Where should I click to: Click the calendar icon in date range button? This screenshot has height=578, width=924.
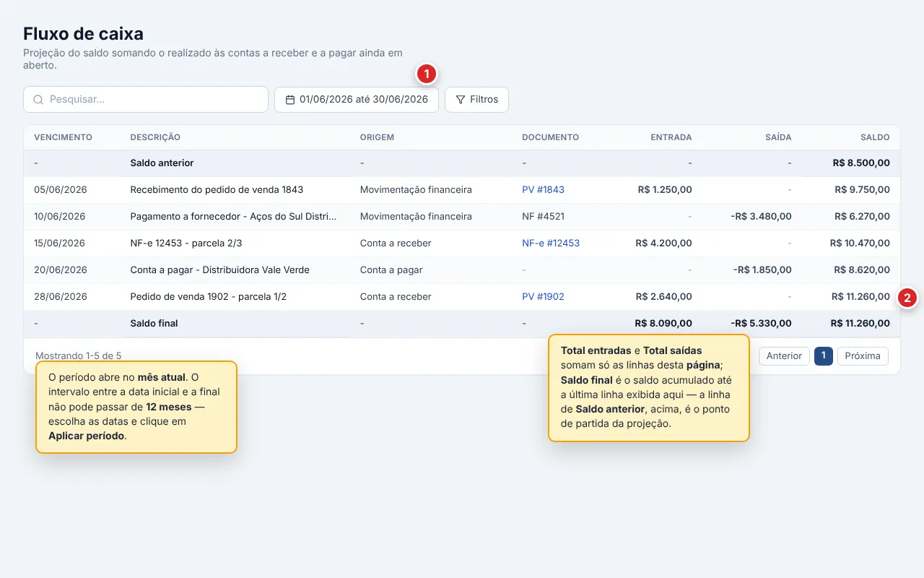pos(290,100)
